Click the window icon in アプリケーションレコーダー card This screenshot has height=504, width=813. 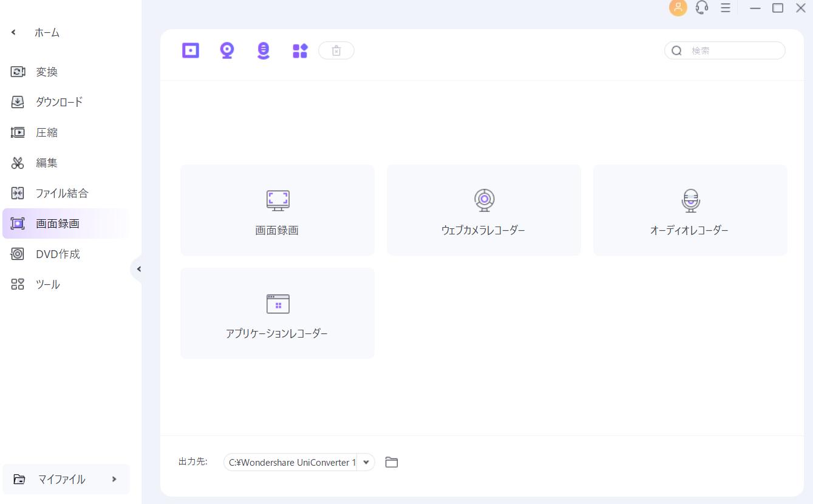pos(277,304)
